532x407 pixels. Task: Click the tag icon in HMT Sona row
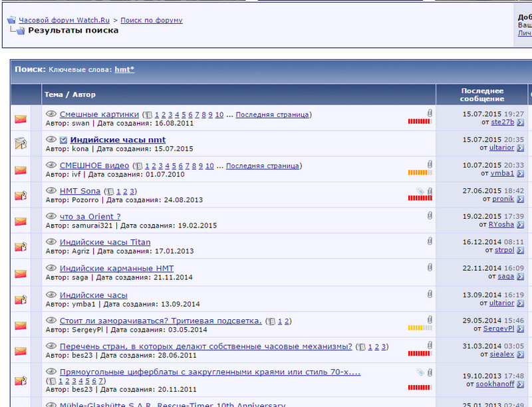420,191
